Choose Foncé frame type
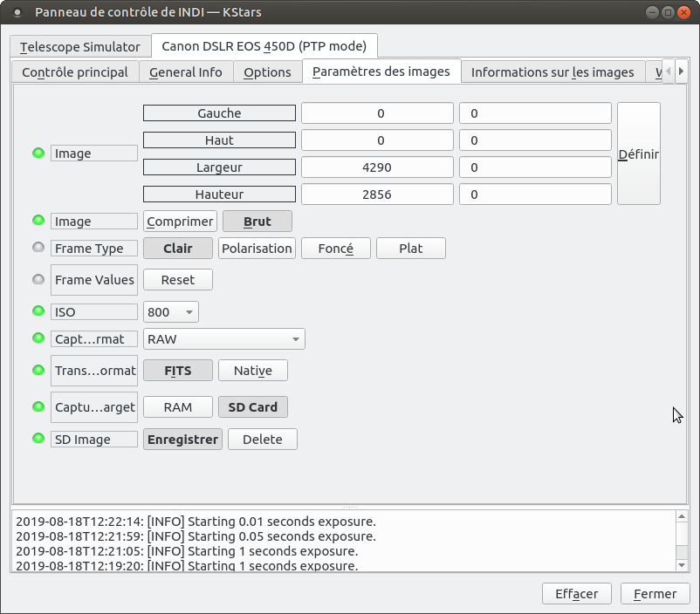 (x=336, y=248)
